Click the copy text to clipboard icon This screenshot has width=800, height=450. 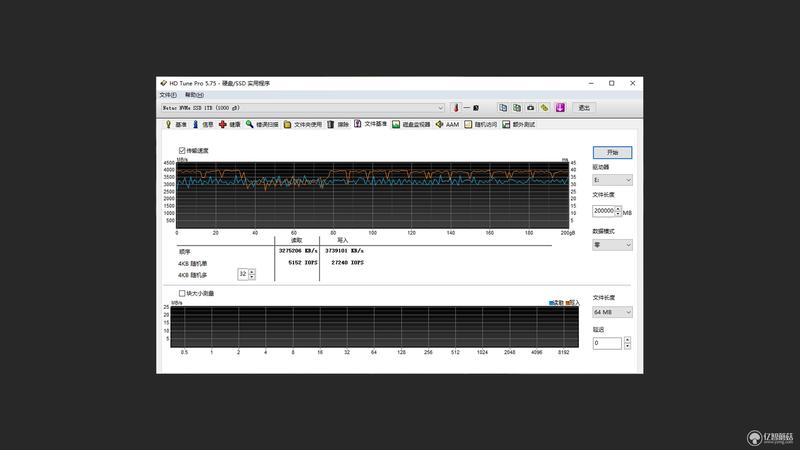[x=503, y=108]
